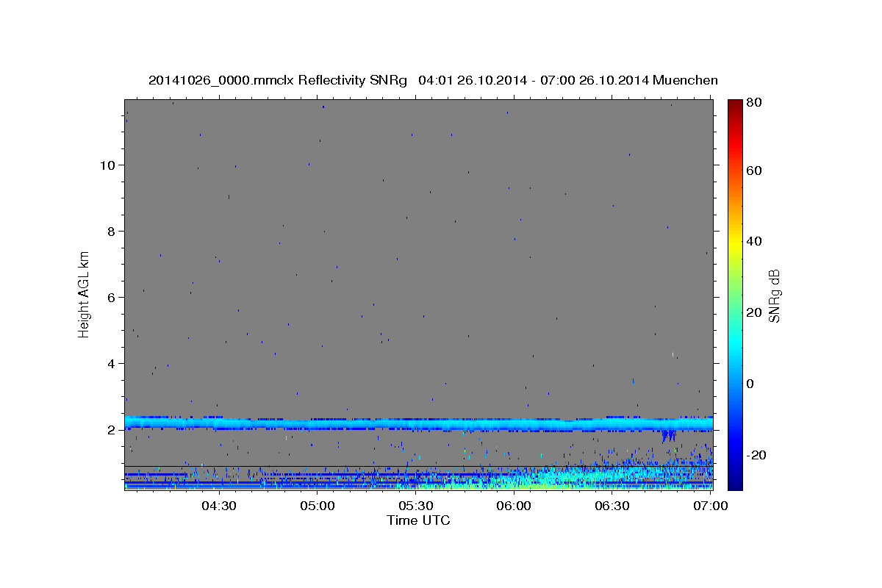The height and width of the screenshot is (588, 882).
Task: Click the colorbar value 0
Action: (750, 384)
